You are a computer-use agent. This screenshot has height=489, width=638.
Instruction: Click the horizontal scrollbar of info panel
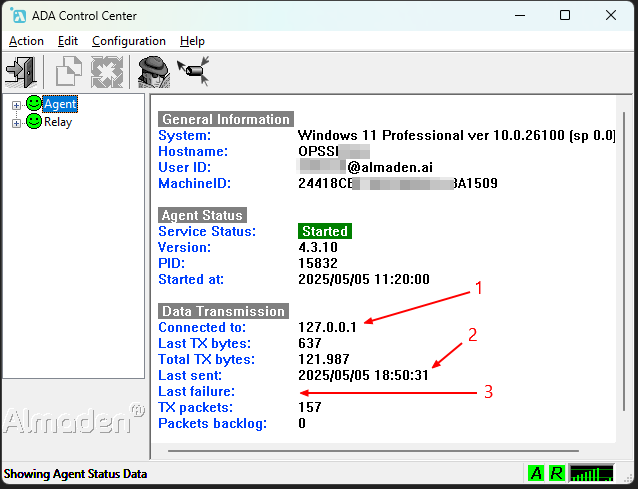(x=373, y=451)
